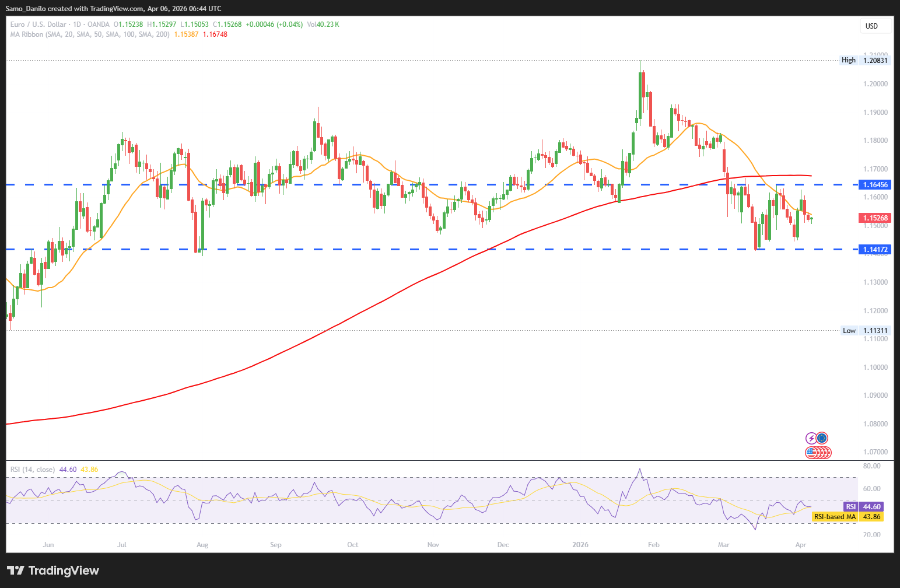Click the Low 1.11311 price marker
The image size is (900, 588).
[865, 331]
